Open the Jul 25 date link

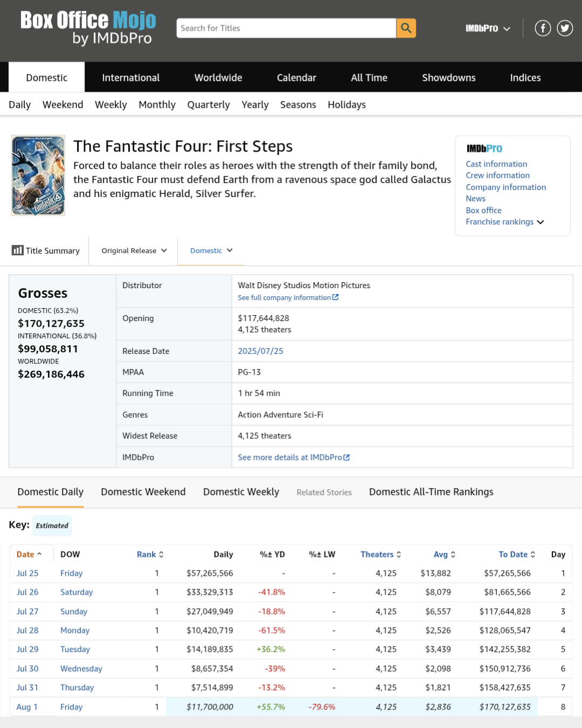28,573
